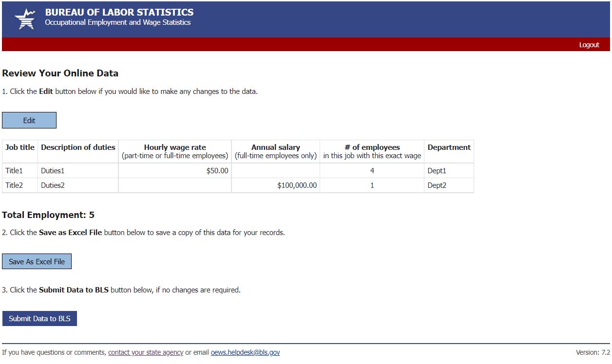Select the Duties2 description cell
The height and width of the screenshot is (364, 612).
click(x=53, y=185)
